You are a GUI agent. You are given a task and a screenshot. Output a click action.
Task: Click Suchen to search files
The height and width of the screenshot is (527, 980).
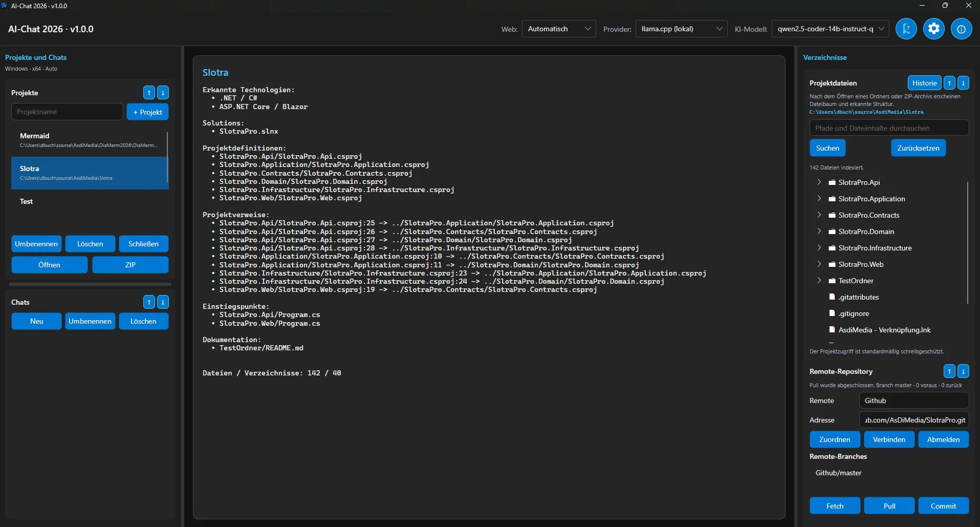pyautogui.click(x=827, y=148)
